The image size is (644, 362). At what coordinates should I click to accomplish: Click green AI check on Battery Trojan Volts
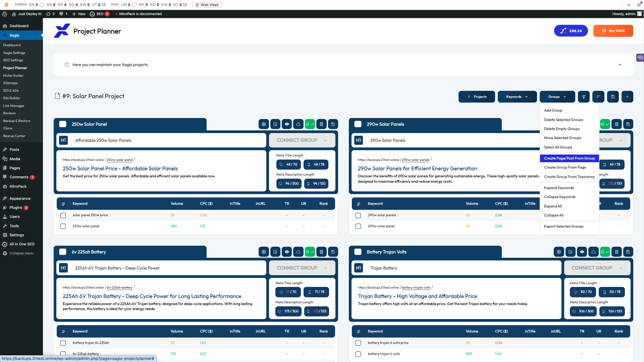point(605,252)
